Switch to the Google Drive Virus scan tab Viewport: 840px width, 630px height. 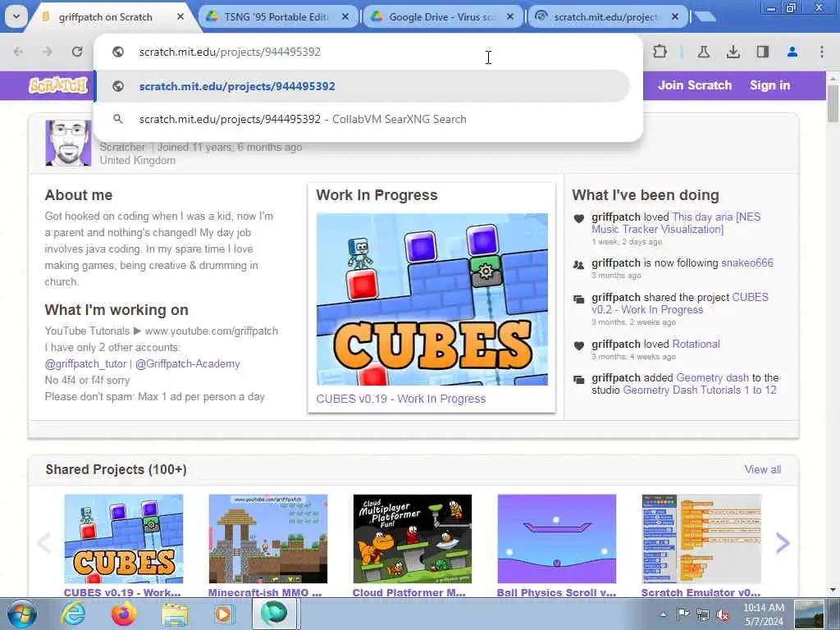click(441, 16)
